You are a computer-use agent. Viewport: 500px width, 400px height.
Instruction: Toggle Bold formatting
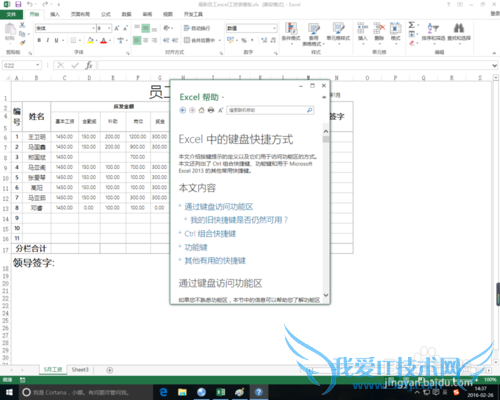coord(39,40)
